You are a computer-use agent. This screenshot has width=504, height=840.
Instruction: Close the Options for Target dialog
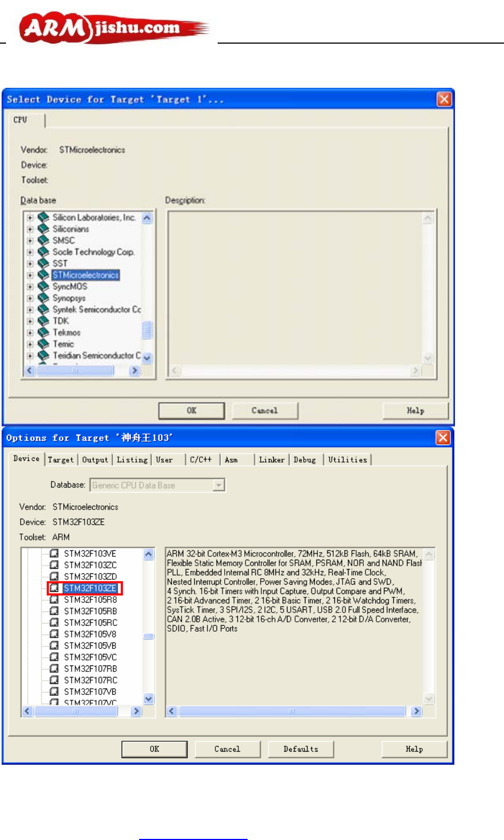(443, 437)
